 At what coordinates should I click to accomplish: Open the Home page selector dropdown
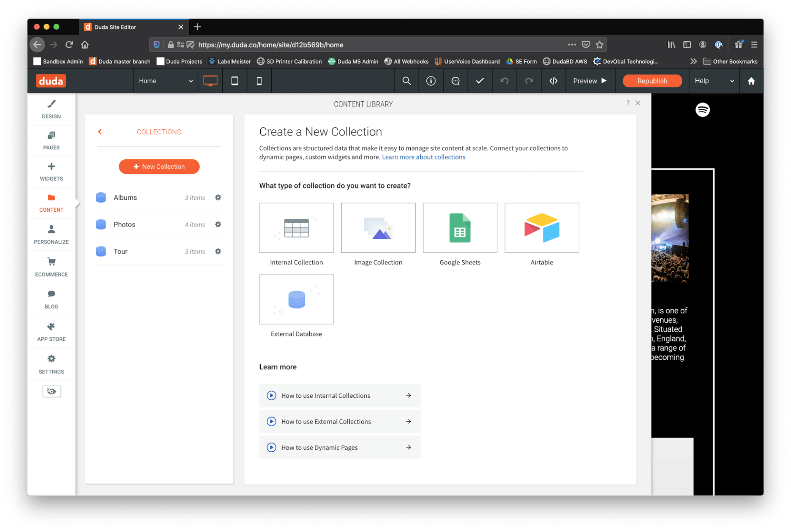(166, 81)
